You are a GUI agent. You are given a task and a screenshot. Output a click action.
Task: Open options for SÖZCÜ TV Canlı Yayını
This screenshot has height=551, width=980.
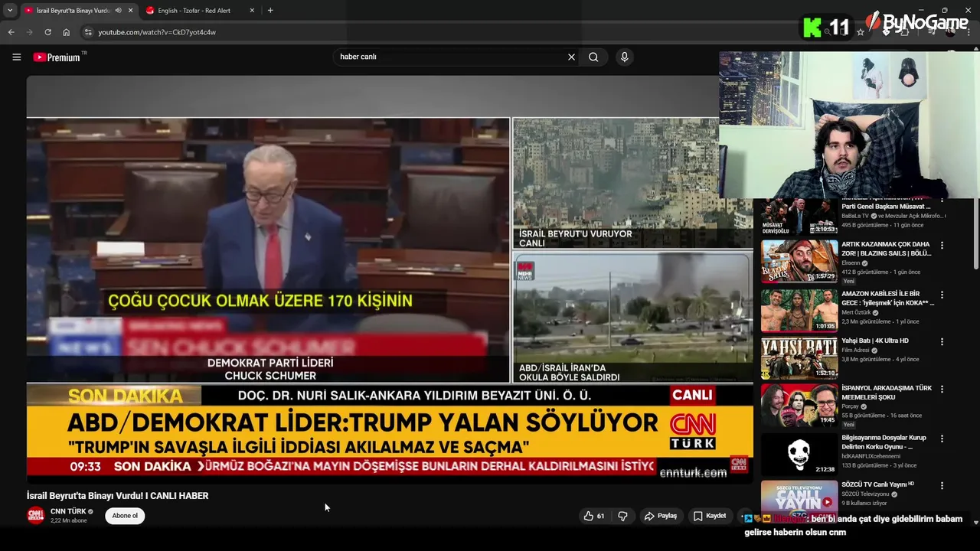click(x=942, y=485)
